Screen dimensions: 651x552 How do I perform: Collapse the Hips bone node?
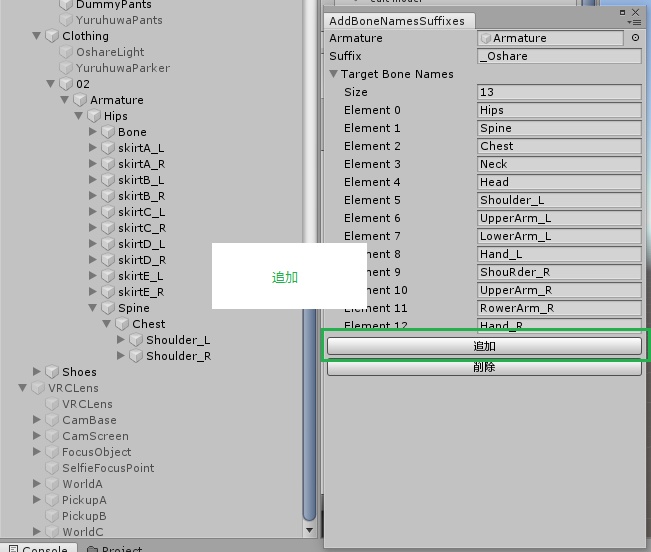[x=78, y=116]
